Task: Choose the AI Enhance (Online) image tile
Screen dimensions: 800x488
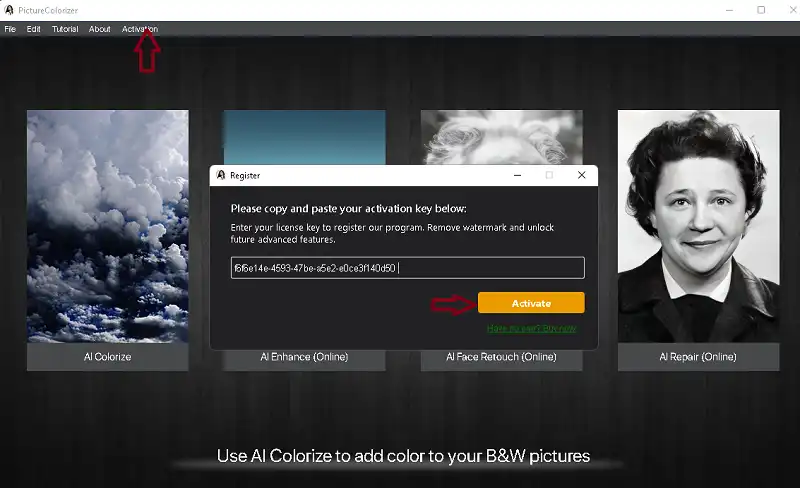Action: click(x=303, y=136)
